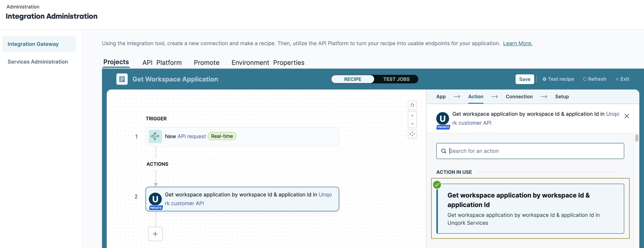Click the ACTIONS label
644x248 pixels.
157,164
